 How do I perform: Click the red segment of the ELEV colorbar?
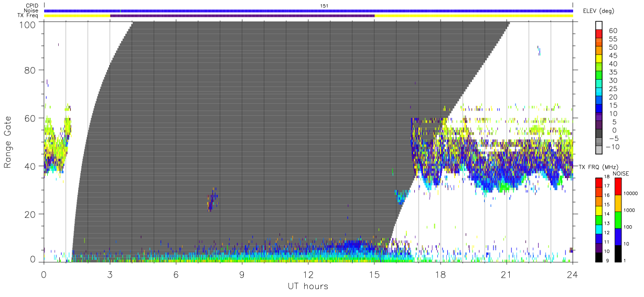pyautogui.click(x=599, y=35)
